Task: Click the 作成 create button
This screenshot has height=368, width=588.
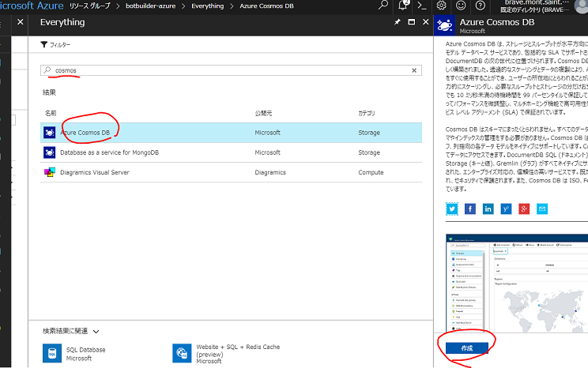Action: (467, 348)
